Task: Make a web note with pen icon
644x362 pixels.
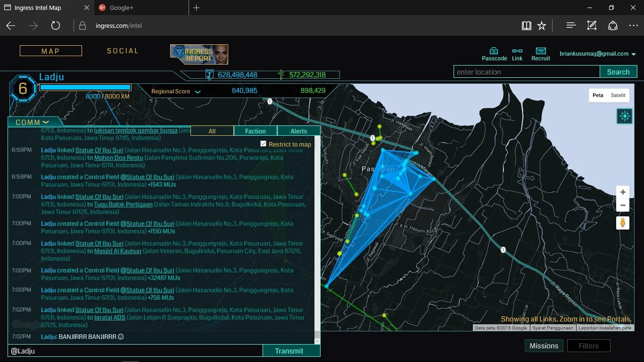Action: coord(592,25)
